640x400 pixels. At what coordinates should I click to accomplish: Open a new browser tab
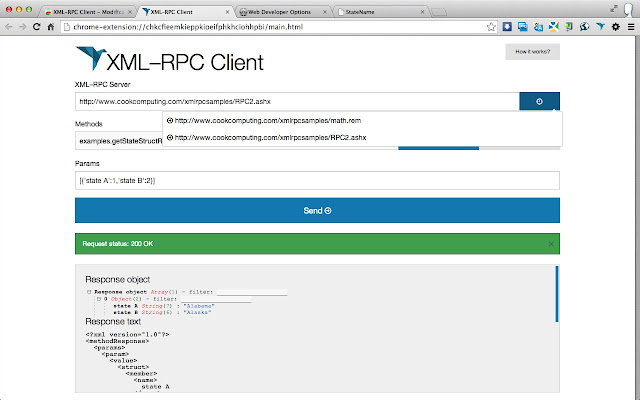[439, 12]
